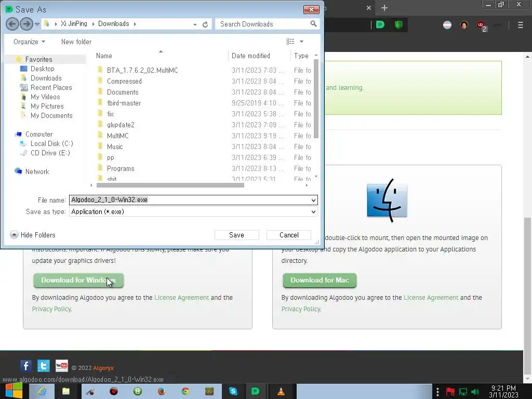Image resolution: width=532 pixels, height=399 pixels.
Task: Refresh the Downloads folder listing
Action: pyautogui.click(x=205, y=24)
